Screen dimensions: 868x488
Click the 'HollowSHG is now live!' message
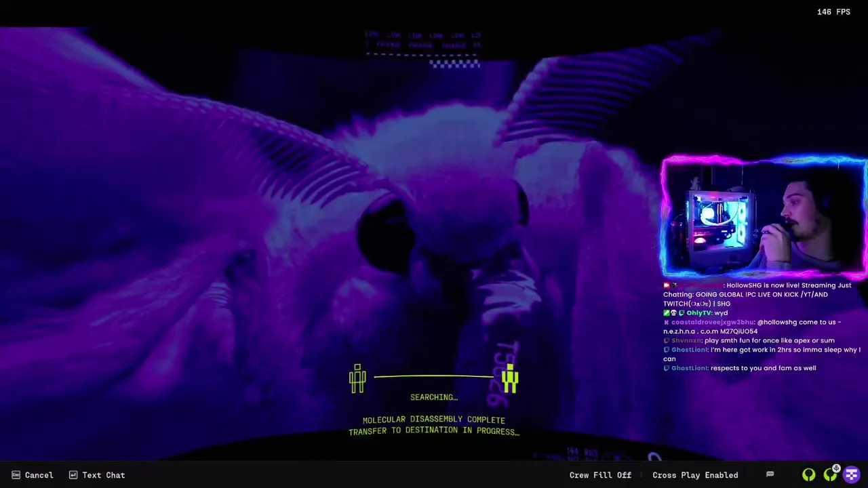757,295
